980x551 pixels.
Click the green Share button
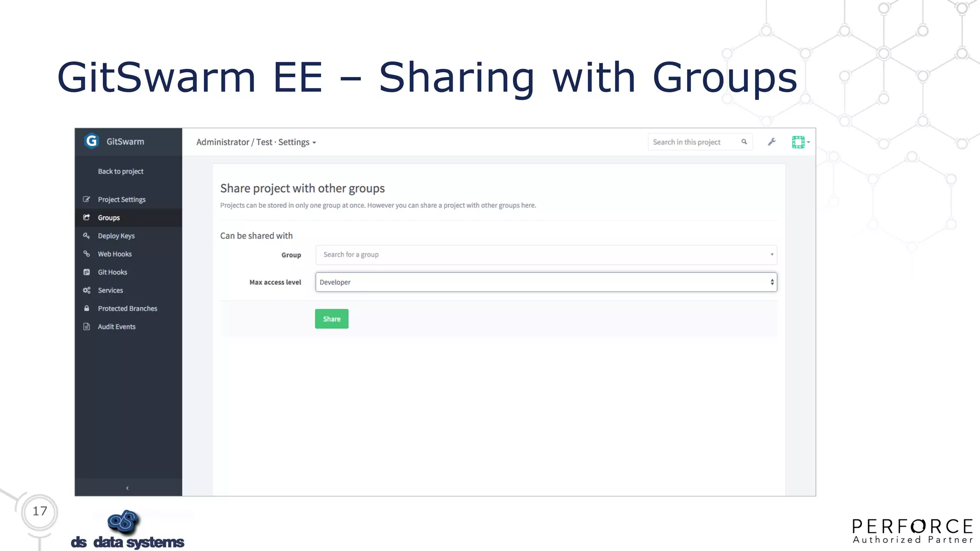[332, 319]
